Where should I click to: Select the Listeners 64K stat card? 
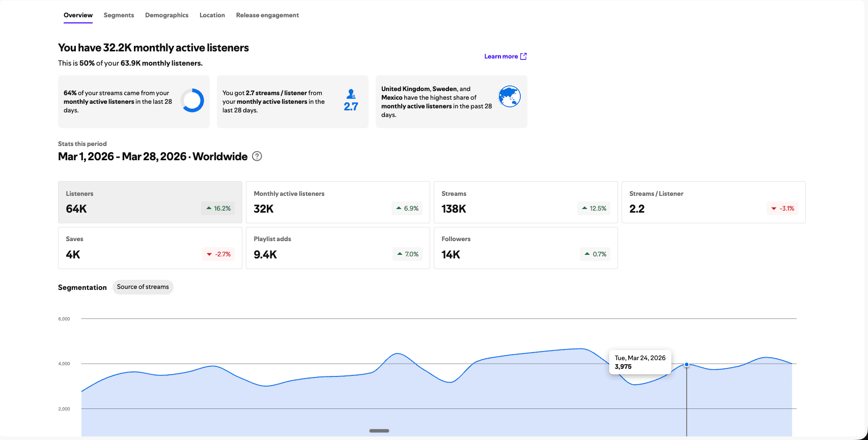pyautogui.click(x=150, y=202)
